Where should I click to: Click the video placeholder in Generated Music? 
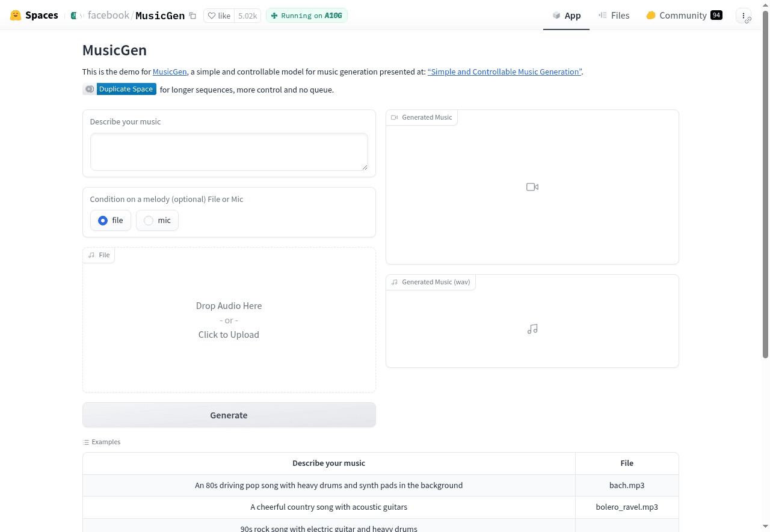point(532,187)
